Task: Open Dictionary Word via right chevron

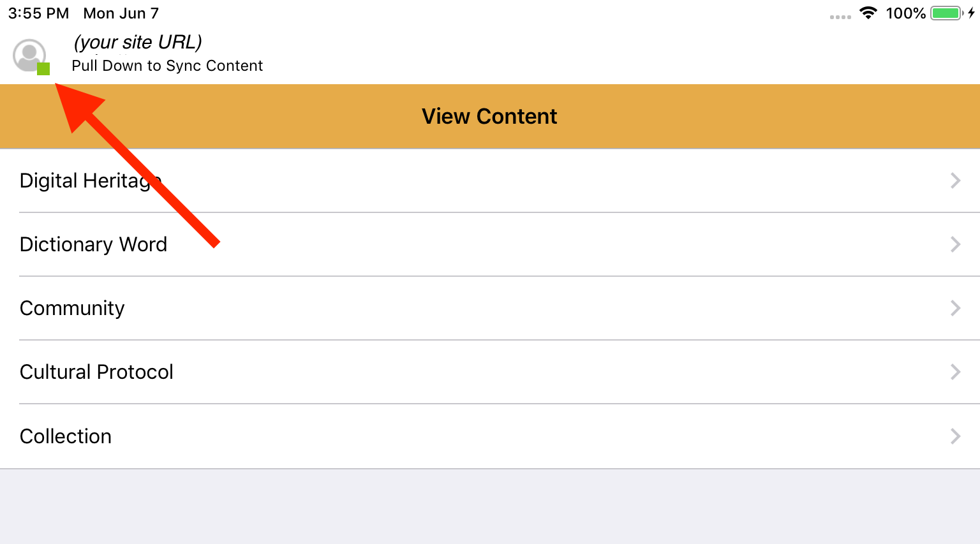Action: coord(955,244)
